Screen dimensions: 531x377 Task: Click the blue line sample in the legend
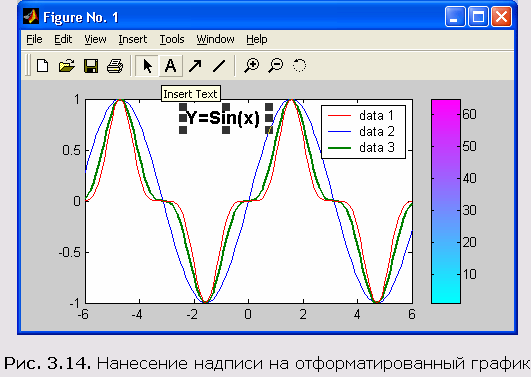tap(339, 131)
